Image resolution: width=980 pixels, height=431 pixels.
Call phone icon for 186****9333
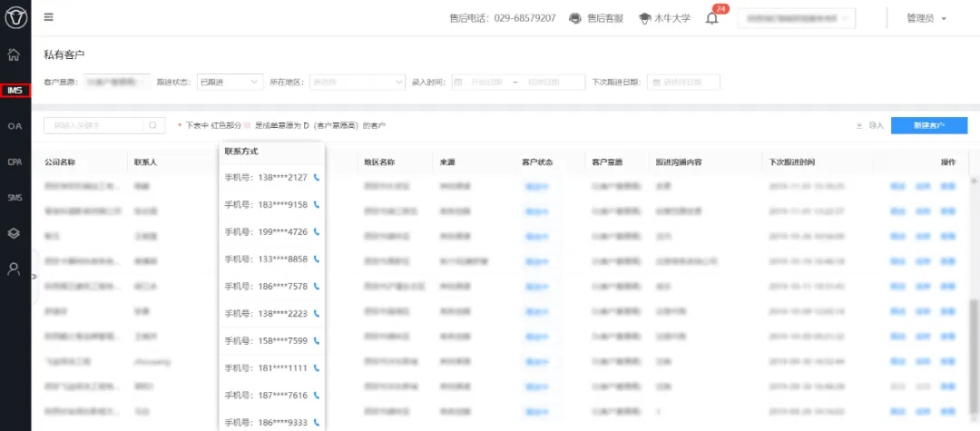(x=317, y=422)
